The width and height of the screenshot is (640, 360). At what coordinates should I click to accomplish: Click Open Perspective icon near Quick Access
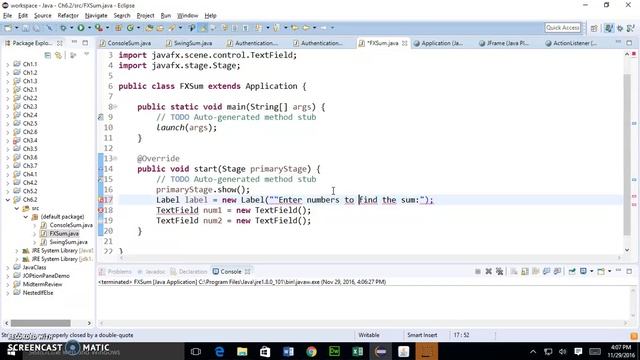[594, 28]
